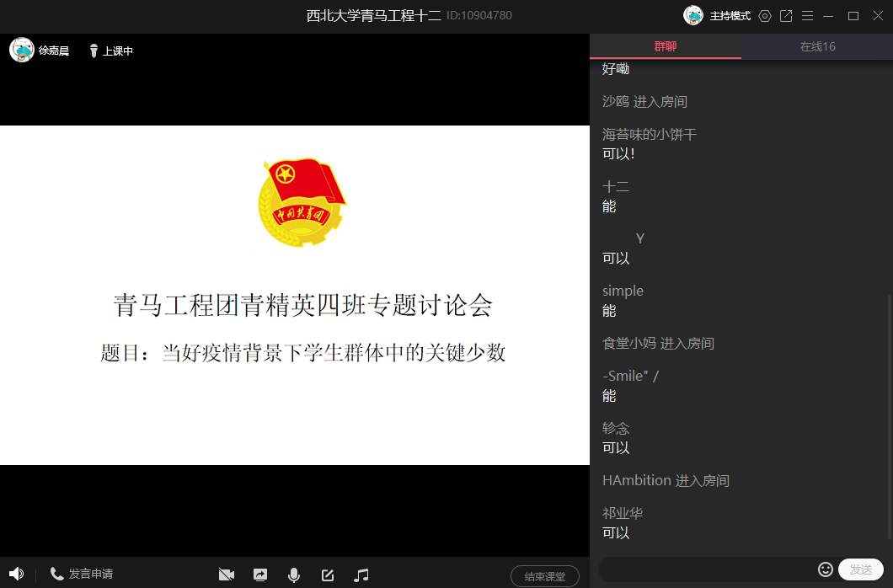Click the 发言申请 phone icon

point(56,574)
